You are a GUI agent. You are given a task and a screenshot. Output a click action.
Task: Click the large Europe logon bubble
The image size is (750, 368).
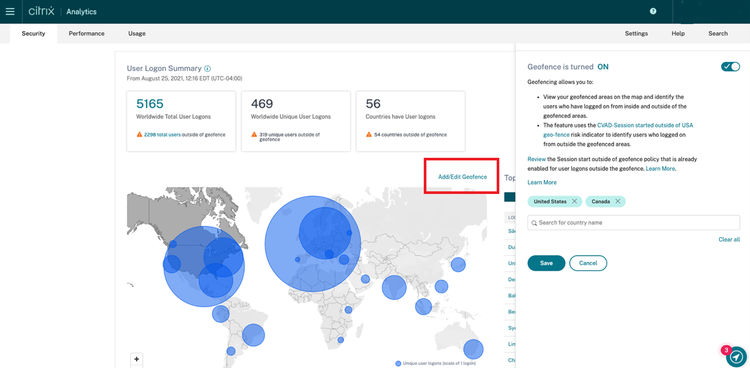pos(313,244)
